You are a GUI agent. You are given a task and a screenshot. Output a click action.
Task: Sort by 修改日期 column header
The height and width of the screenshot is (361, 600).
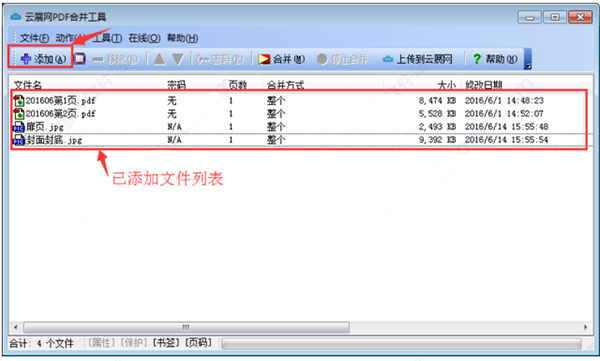coord(483,85)
